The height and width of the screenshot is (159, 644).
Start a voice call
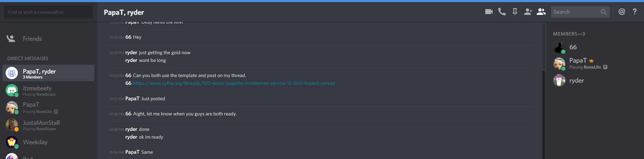click(x=502, y=12)
